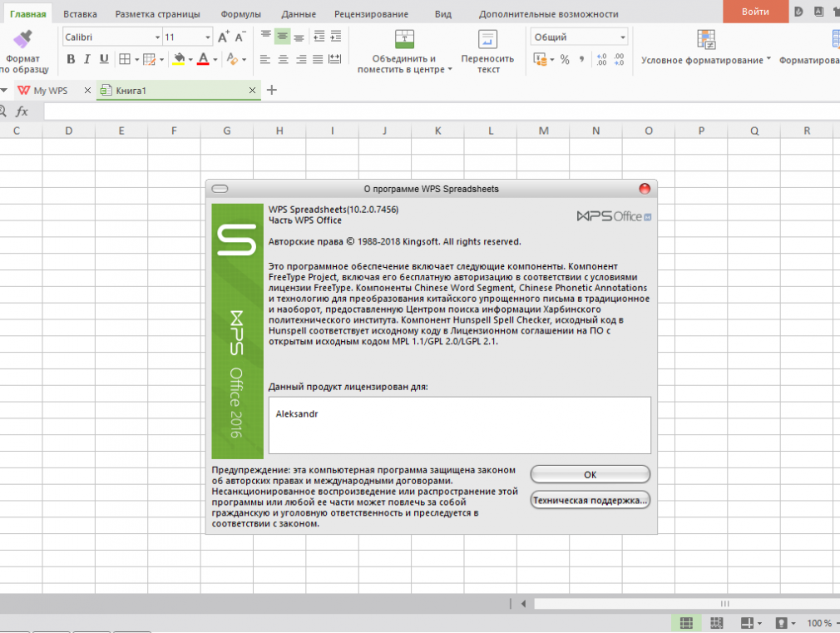Expand the font color dropdown arrow
The height and width of the screenshot is (633, 840).
215,60
